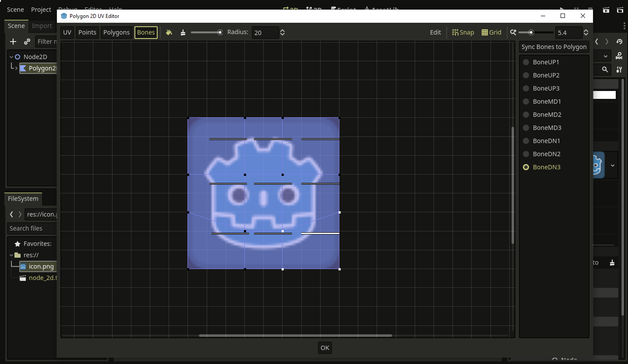Click the history/undo panel icon
This screenshot has height=364, width=628.
point(619,41)
